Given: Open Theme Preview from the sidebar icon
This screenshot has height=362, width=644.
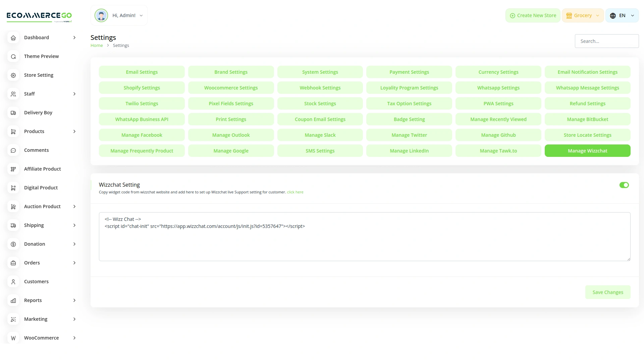Looking at the screenshot, I should pos(13,56).
